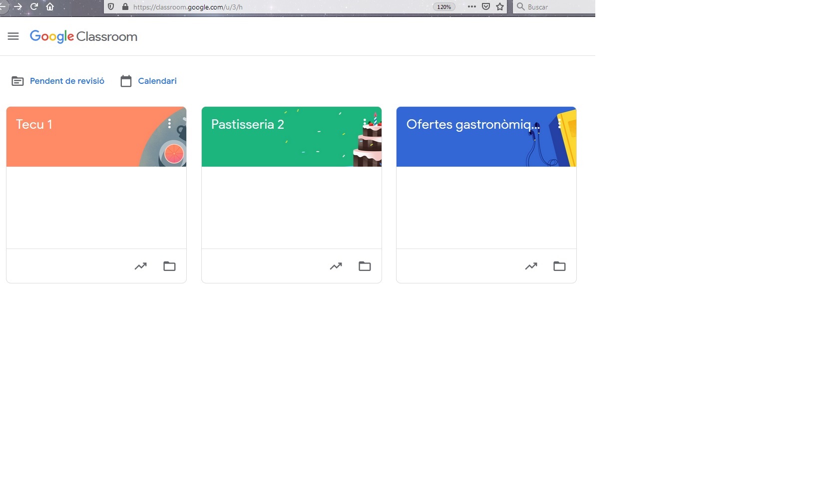Open Tecu 1 gradebook trend icon
This screenshot has width=839, height=504.
coord(141,266)
